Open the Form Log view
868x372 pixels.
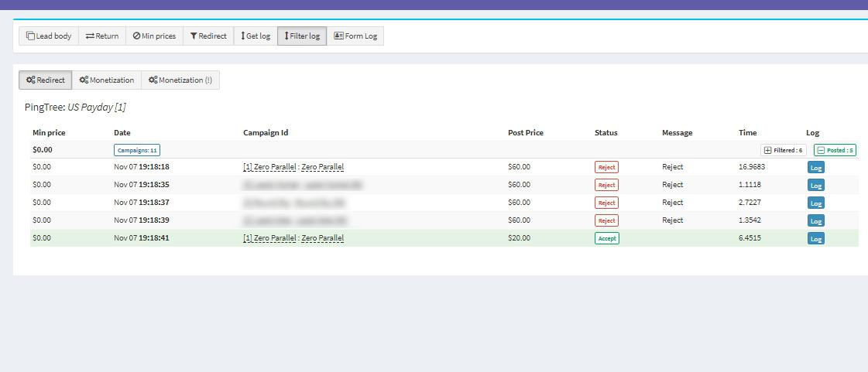click(355, 36)
